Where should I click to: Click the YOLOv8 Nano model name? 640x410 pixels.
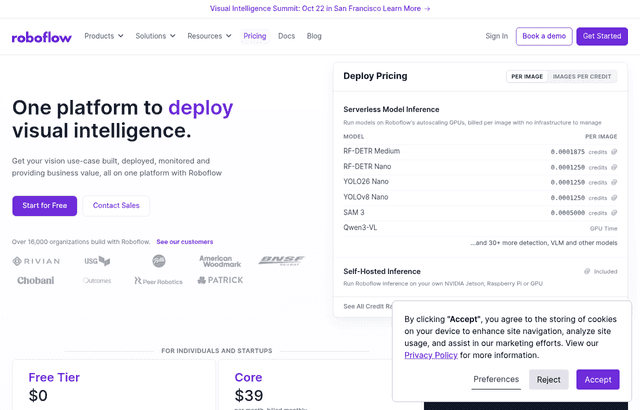coord(366,197)
